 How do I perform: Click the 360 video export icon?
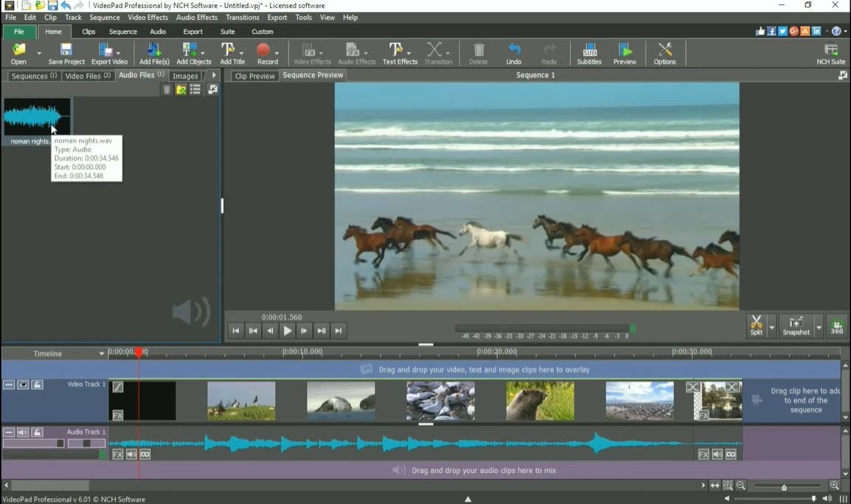tap(836, 326)
